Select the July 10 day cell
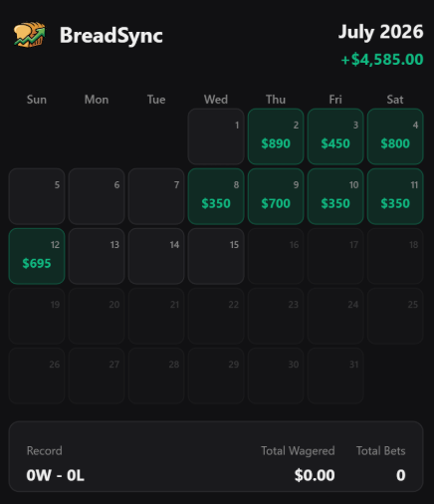 pos(335,196)
